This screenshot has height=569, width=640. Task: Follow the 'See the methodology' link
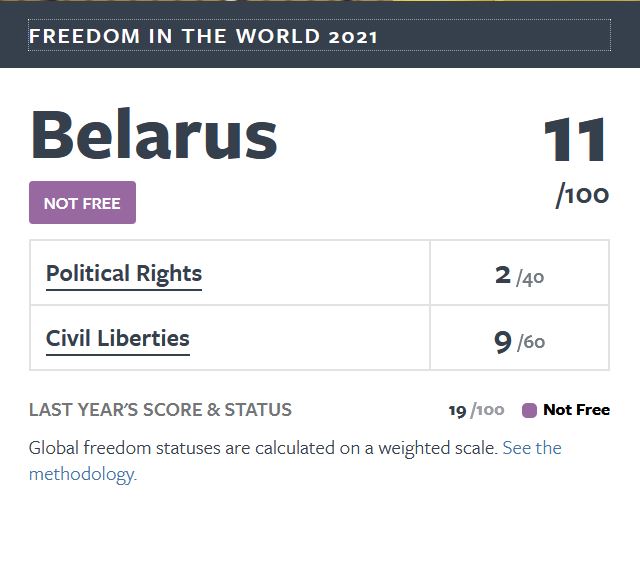(531, 448)
